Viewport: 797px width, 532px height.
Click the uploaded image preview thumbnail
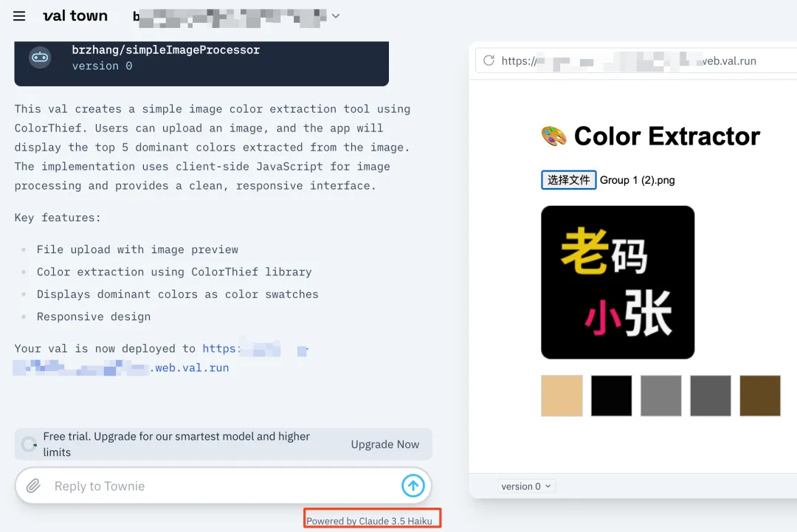(x=618, y=282)
